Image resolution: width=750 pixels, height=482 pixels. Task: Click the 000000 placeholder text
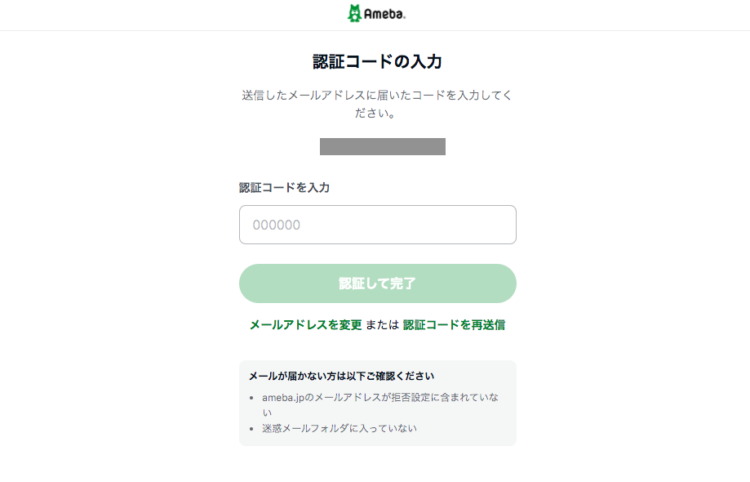(276, 225)
